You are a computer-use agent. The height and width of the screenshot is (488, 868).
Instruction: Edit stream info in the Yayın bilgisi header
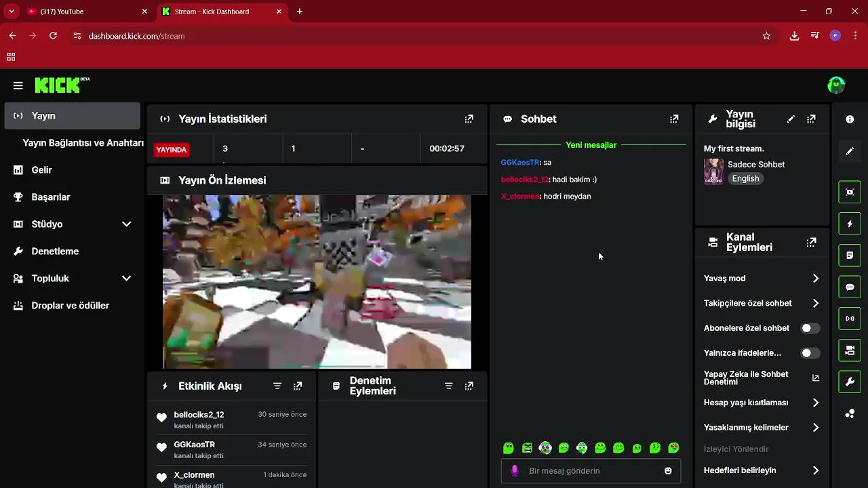pos(791,119)
